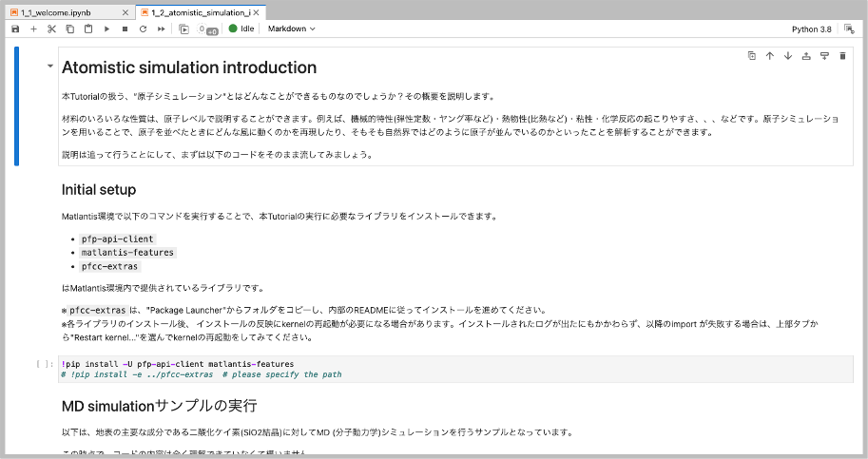This screenshot has height=459, width=868.
Task: Restart kernel and run all cells
Action: pos(160,29)
